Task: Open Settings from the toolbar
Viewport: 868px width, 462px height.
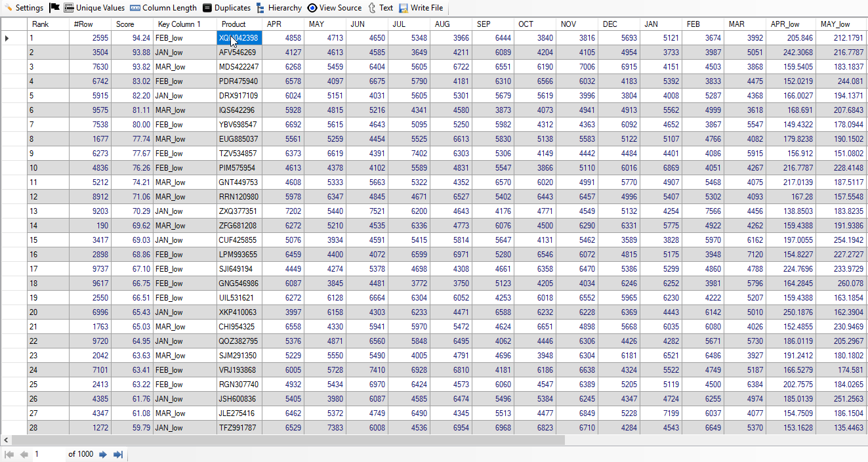Action: coord(24,8)
